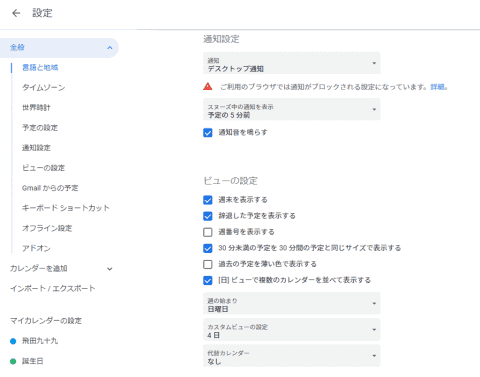Toggle [日]ビューで複数のカレンダー checkbox
The width and height of the screenshot is (480, 377).
click(208, 280)
